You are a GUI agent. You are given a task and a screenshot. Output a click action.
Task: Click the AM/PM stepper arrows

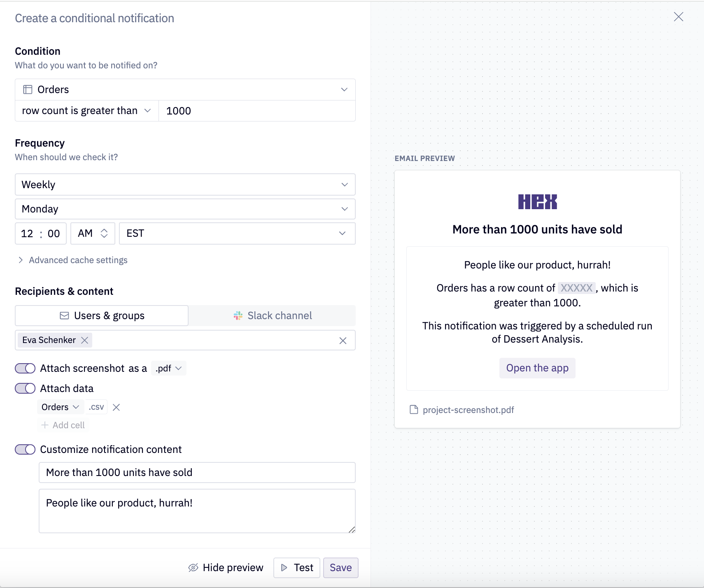(x=104, y=233)
